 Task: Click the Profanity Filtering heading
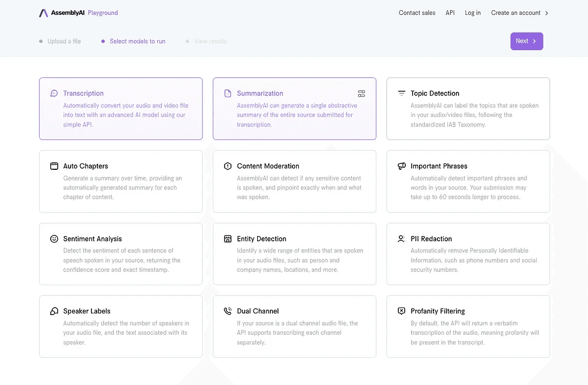[438, 311]
